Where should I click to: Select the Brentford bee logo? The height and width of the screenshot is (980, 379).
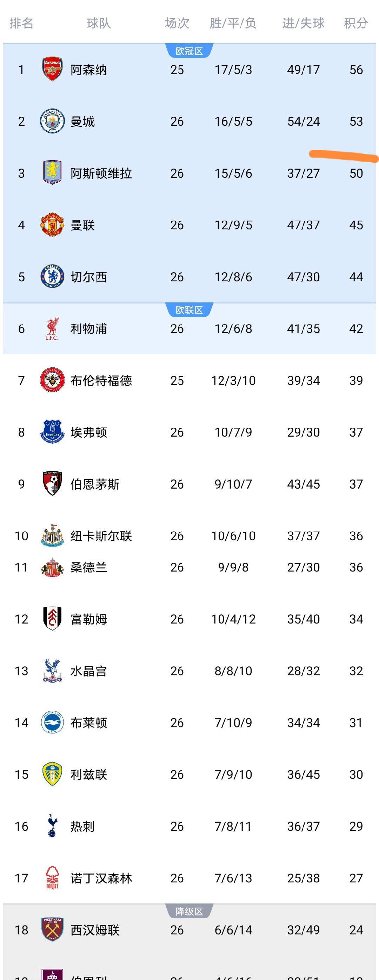click(x=52, y=380)
